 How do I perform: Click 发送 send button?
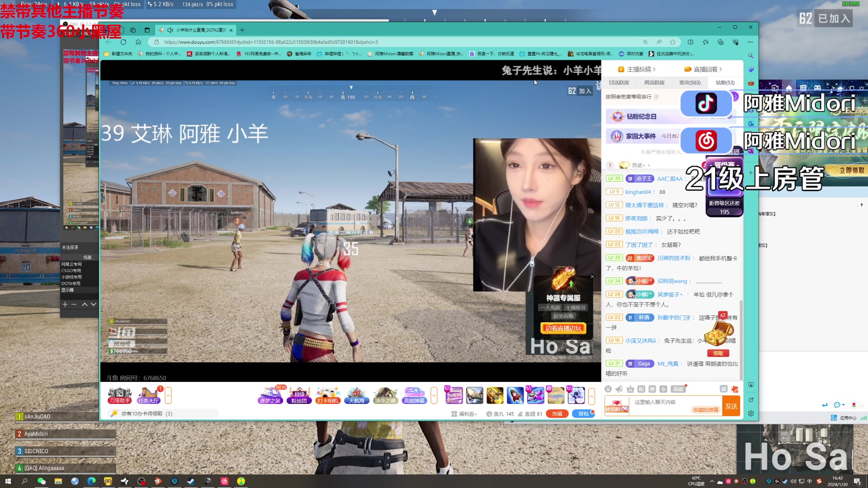pyautogui.click(x=731, y=406)
